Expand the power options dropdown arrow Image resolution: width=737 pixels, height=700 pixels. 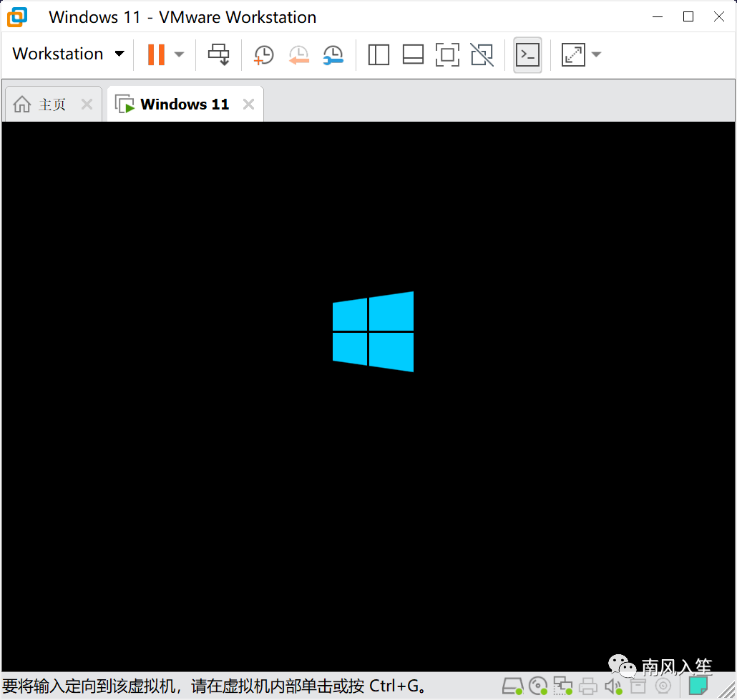coord(179,54)
